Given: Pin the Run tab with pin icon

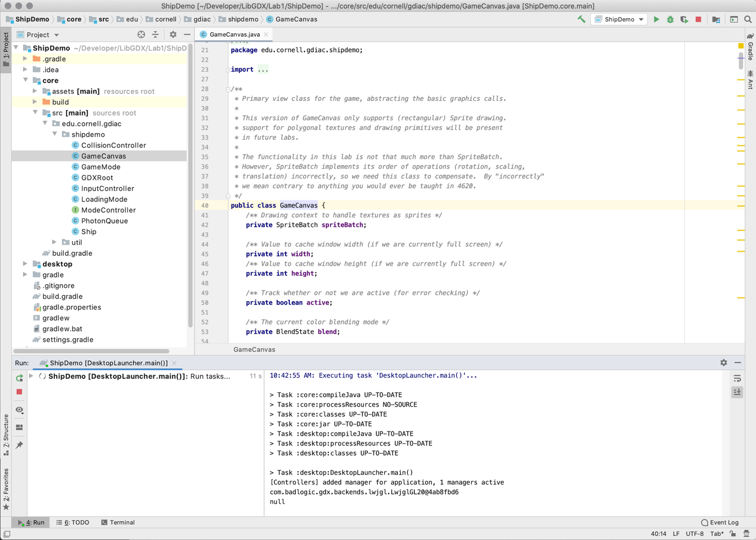Looking at the screenshot, I should click(x=19, y=445).
